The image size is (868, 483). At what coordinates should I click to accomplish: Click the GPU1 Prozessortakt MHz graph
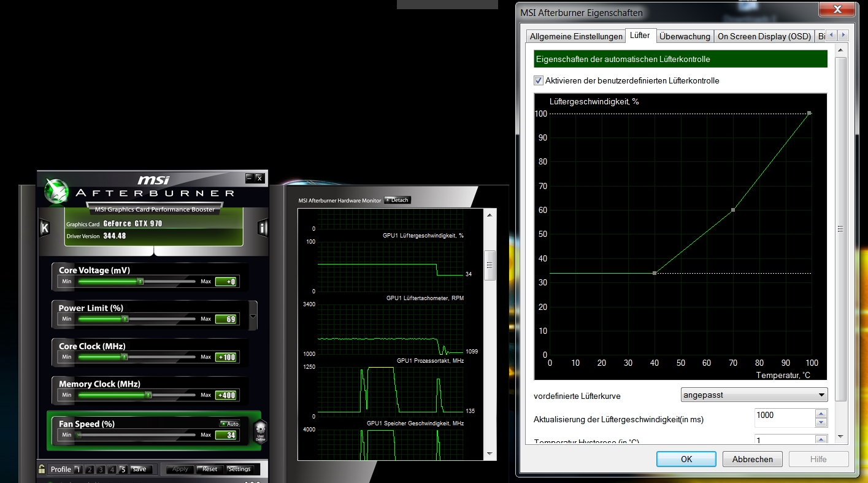pos(390,392)
